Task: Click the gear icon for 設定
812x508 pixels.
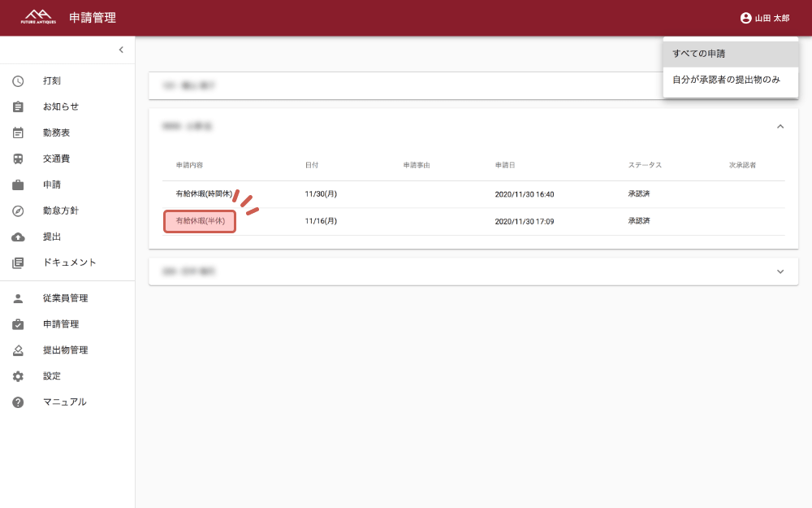Action: pos(18,376)
